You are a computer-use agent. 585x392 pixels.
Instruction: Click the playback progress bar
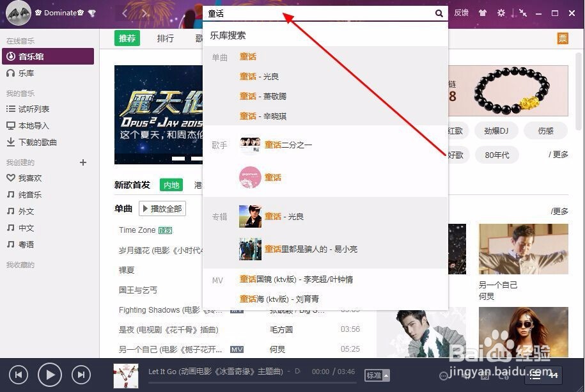(x=252, y=382)
